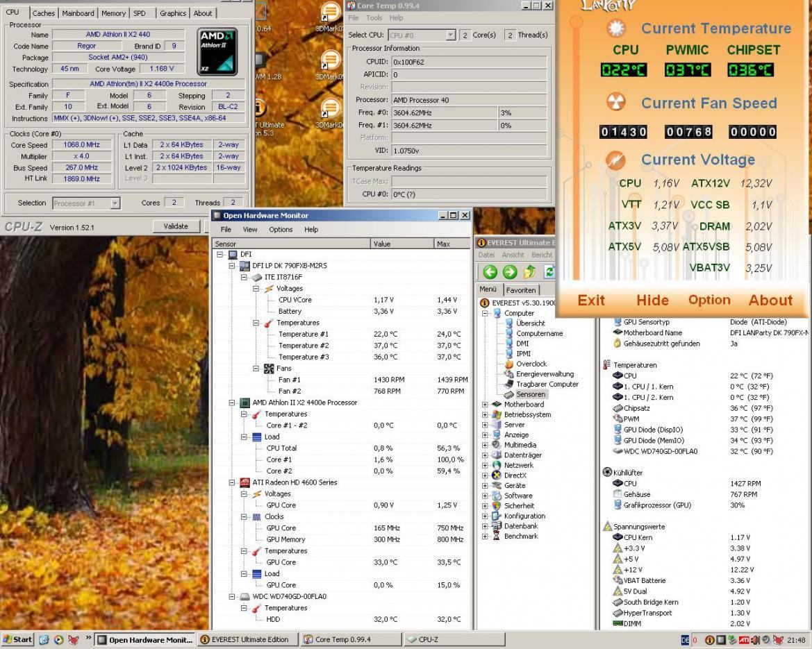Open the CPU-Z Memory tab

(x=113, y=13)
